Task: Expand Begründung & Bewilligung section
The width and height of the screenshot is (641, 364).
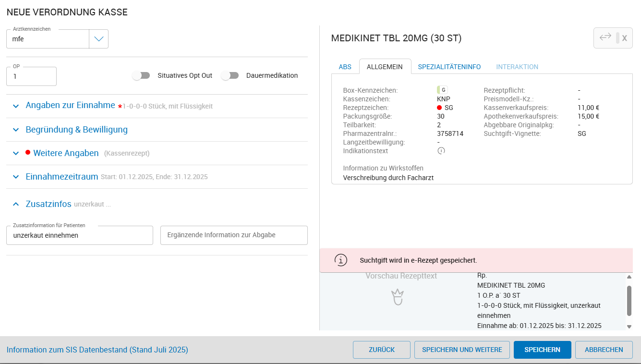Action: point(76,130)
